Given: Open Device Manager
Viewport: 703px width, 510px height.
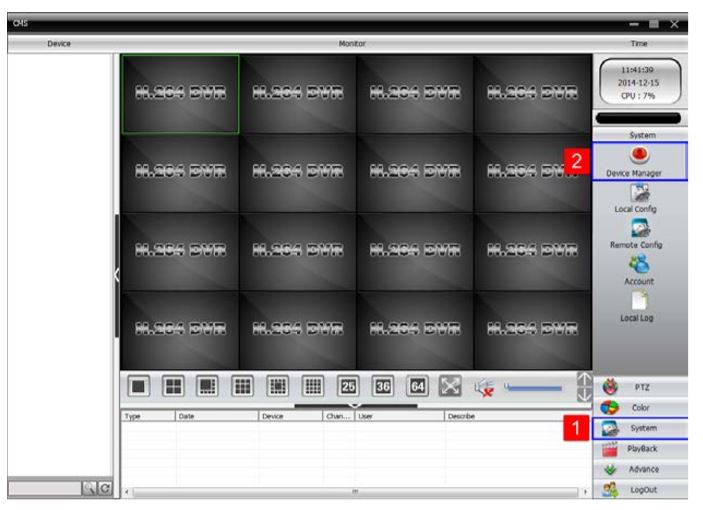Looking at the screenshot, I should [x=639, y=162].
